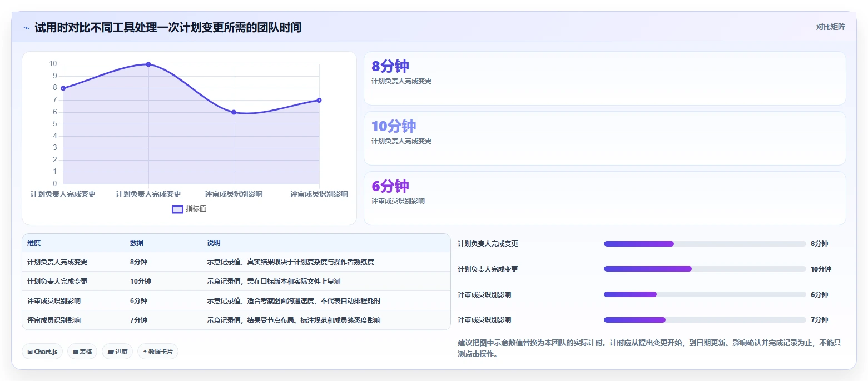This screenshot has width=868, height=381.
Task: Click 评审成员识别影响 beside the 6分钟 progress bar
Action: pyautogui.click(x=484, y=295)
